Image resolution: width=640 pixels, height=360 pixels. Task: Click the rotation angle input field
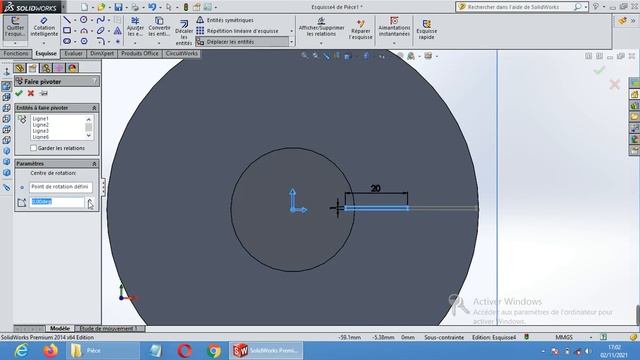(x=56, y=202)
